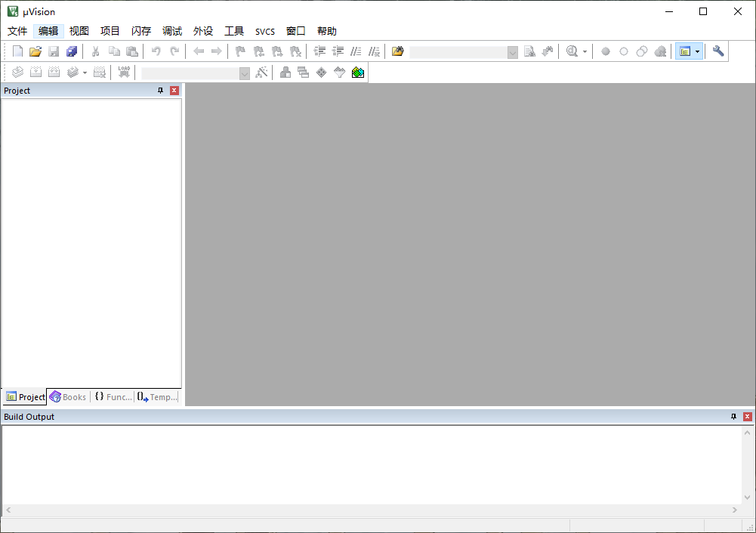The image size is (756, 533).
Task: Switch to the Books tab
Action: tap(68, 397)
